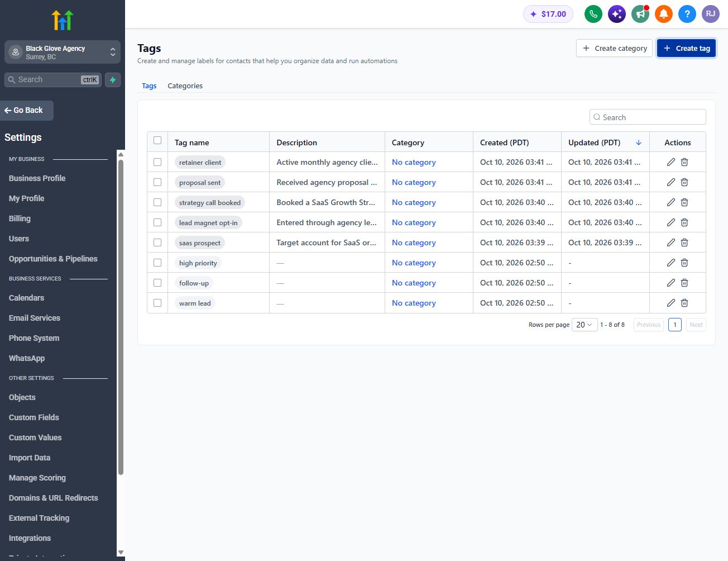Delete the retainer client tag
Viewport: 728px width, 561px height.
684,162
